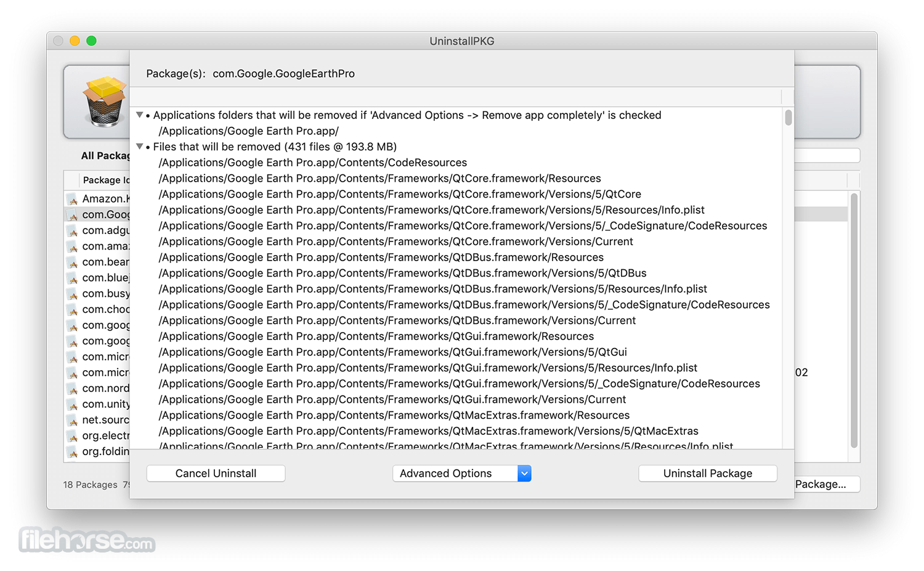Select the highlighted com.Goog package row
The width and height of the screenshot is (924, 571).
[x=97, y=214]
